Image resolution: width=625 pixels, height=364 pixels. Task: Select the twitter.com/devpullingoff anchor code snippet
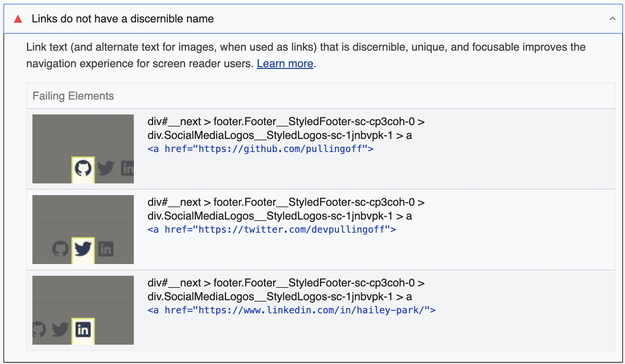pyautogui.click(x=272, y=230)
